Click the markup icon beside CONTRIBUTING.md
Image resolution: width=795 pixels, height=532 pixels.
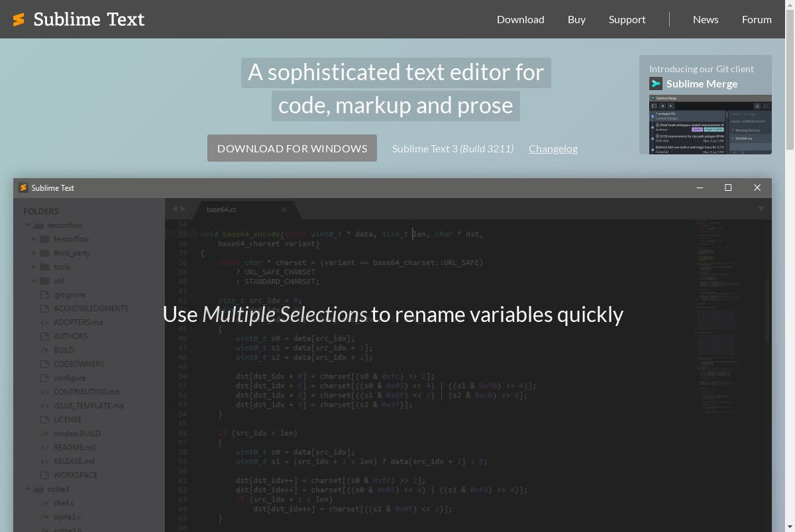point(44,392)
